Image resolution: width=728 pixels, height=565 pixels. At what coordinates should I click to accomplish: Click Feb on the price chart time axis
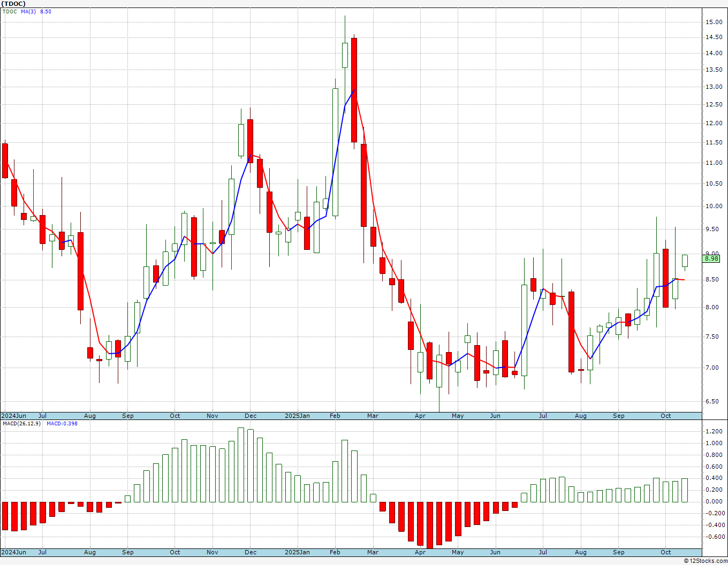(335, 416)
